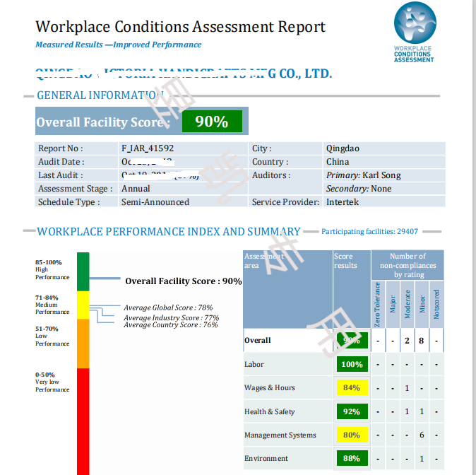Click the service provider 'Intertek'

(343, 202)
